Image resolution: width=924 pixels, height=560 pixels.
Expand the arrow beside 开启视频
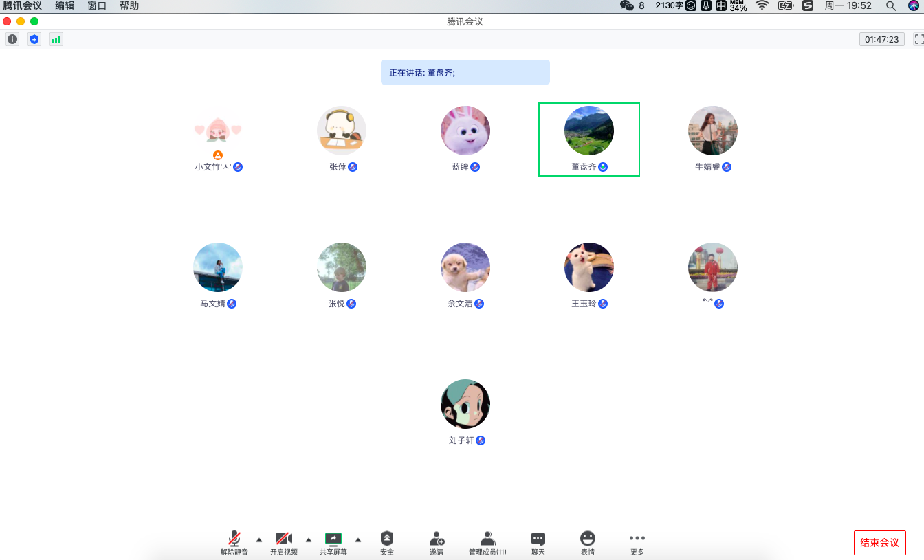click(309, 539)
